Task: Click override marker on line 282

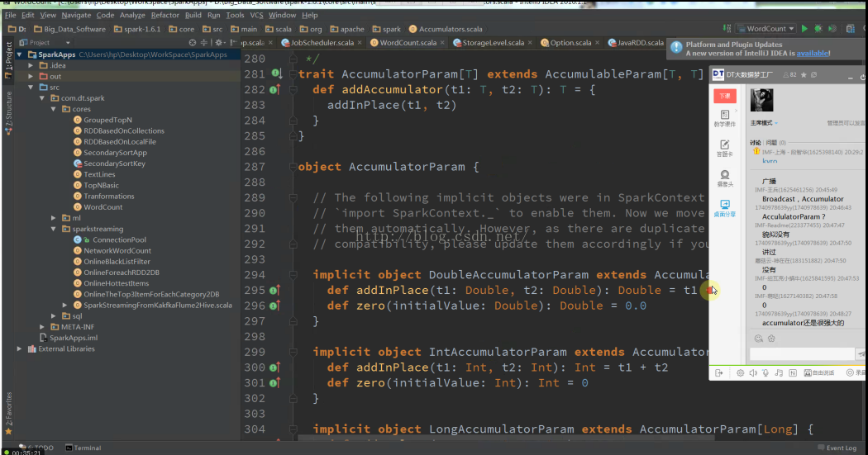Action: (274, 89)
